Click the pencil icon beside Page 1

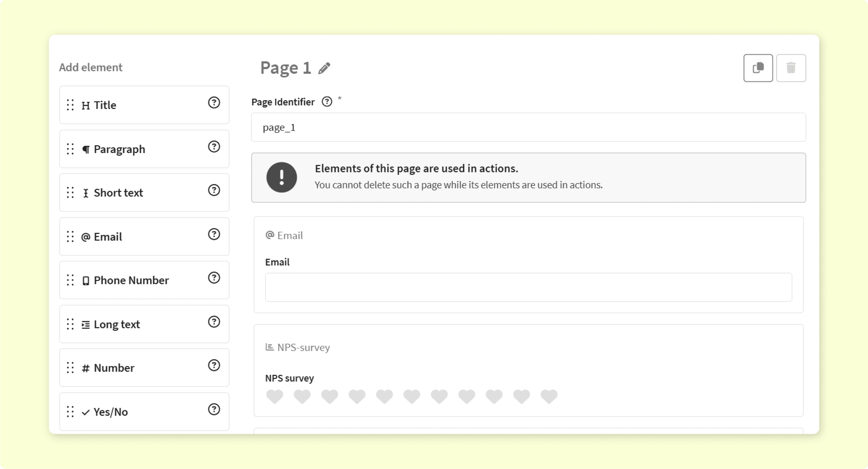[324, 68]
